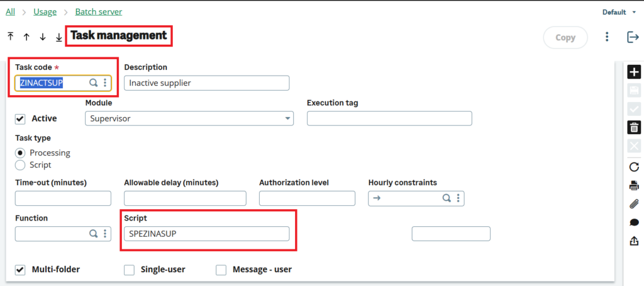The width and height of the screenshot is (644, 286).
Task: Click the Task code field with ZINACTSUP
Action: pyautogui.click(x=64, y=83)
